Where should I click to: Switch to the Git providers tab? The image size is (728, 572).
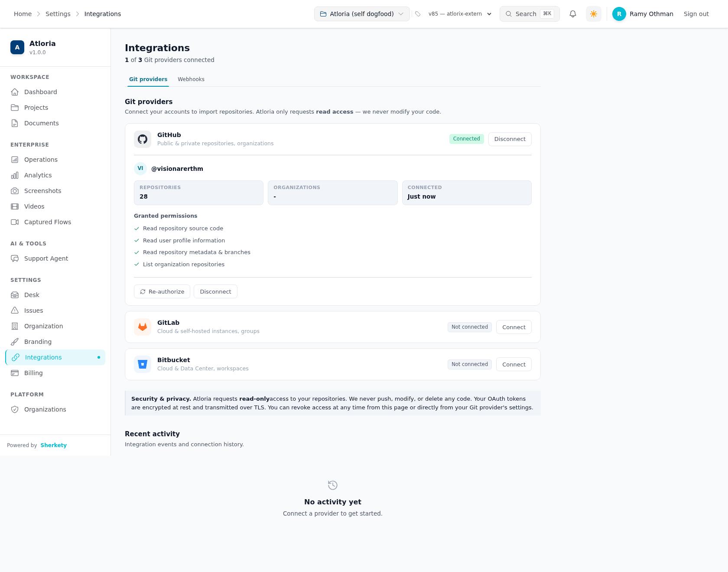[148, 79]
